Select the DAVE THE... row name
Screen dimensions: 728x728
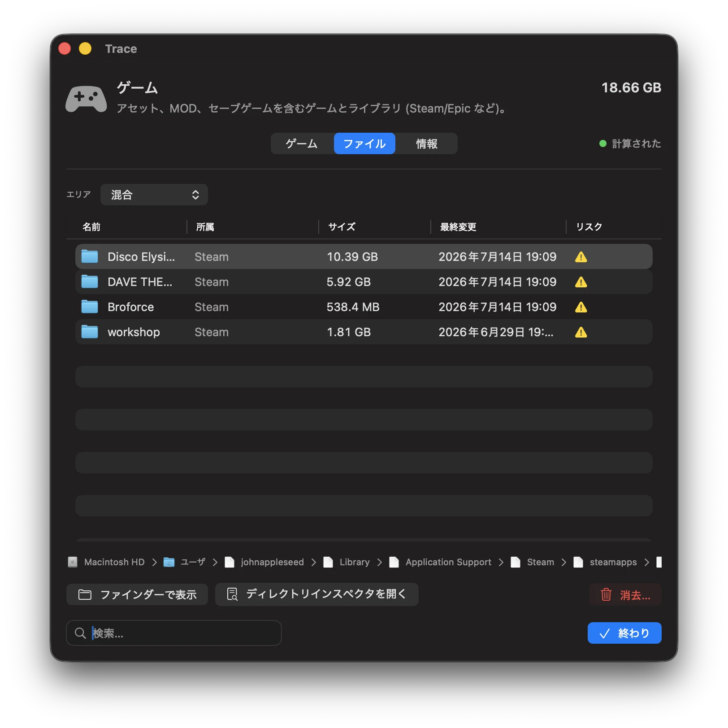tap(140, 282)
